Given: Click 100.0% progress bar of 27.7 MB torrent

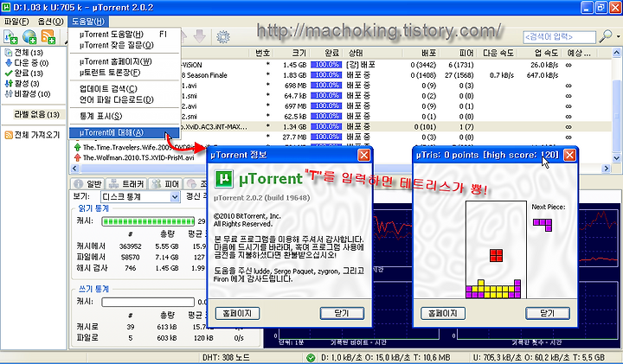Looking at the screenshot, I should [326, 137].
